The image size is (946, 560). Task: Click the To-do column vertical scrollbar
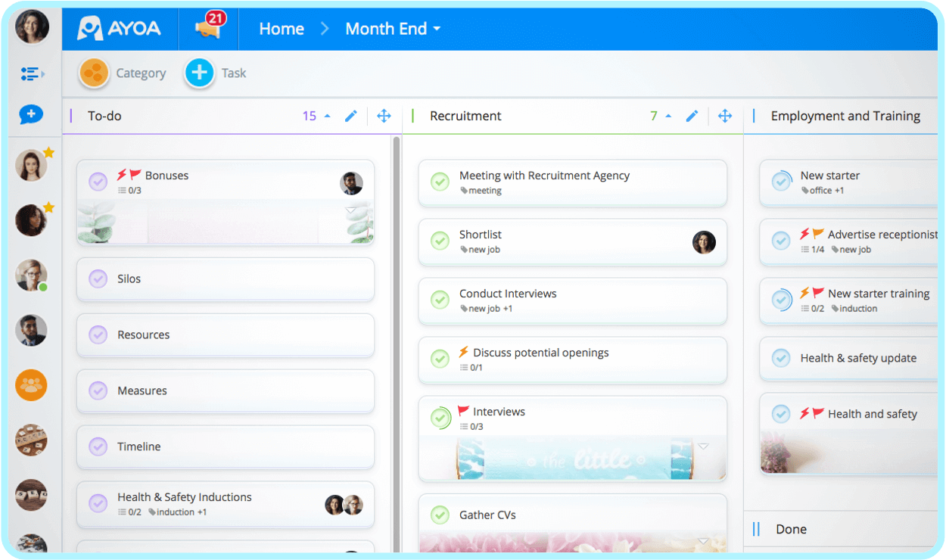click(x=396, y=344)
